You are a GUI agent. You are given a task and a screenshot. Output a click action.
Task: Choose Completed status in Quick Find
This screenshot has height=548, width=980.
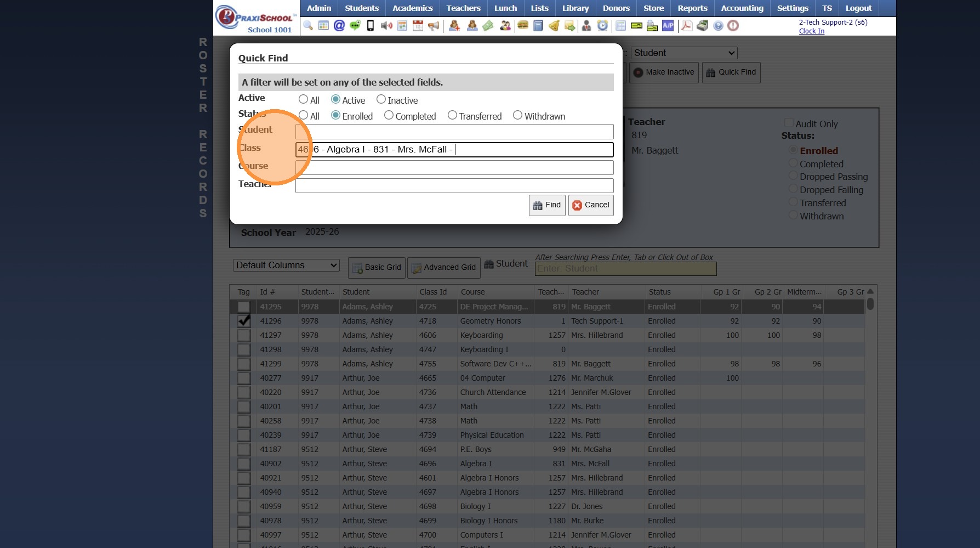[x=389, y=115]
